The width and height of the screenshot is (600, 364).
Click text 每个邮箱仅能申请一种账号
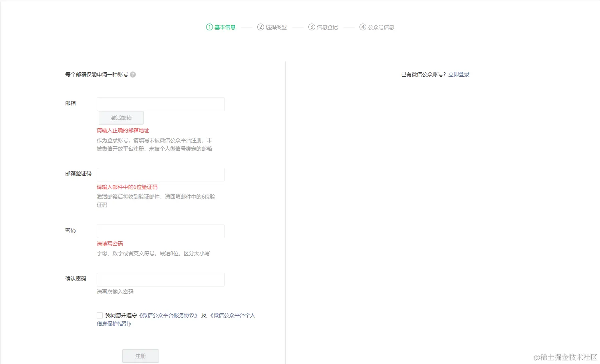coord(97,75)
